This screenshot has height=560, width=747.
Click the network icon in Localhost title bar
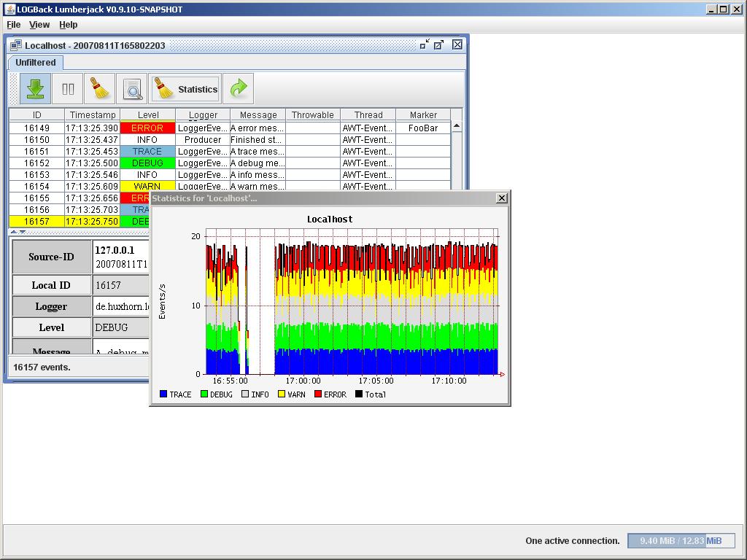click(x=16, y=45)
